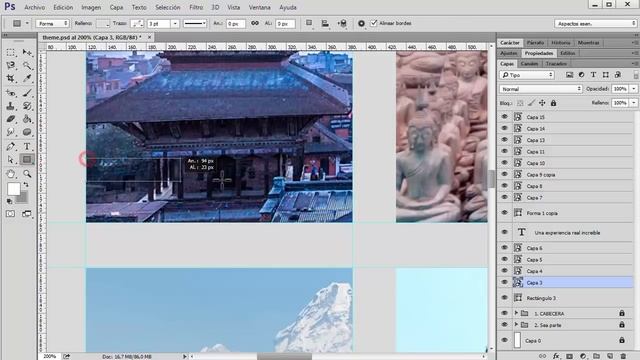Expand the 1. CABECERA group
640x360 pixels.
(516, 313)
